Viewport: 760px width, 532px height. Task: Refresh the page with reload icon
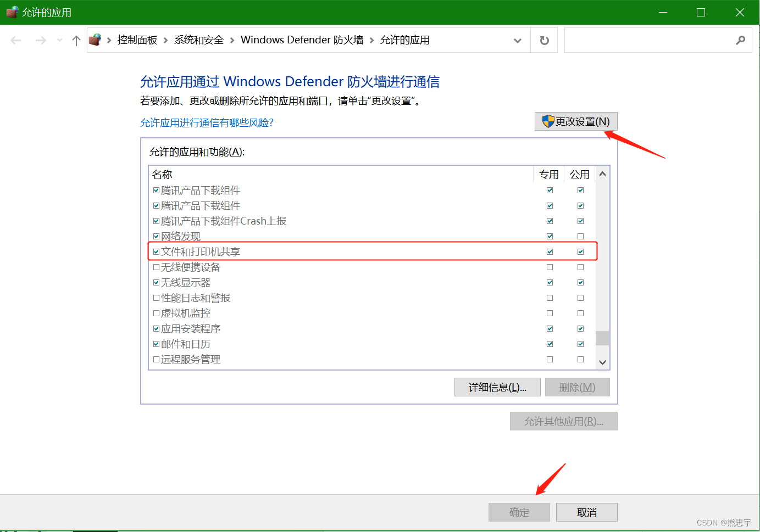[544, 41]
